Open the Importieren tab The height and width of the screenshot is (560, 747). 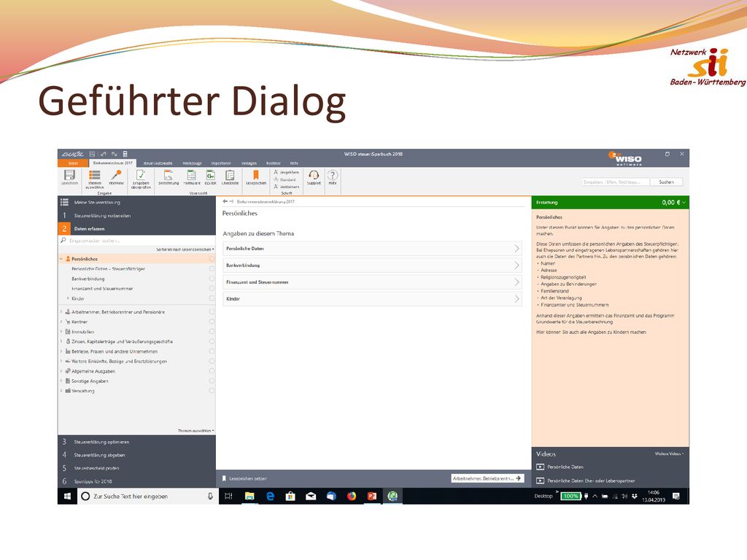(221, 163)
